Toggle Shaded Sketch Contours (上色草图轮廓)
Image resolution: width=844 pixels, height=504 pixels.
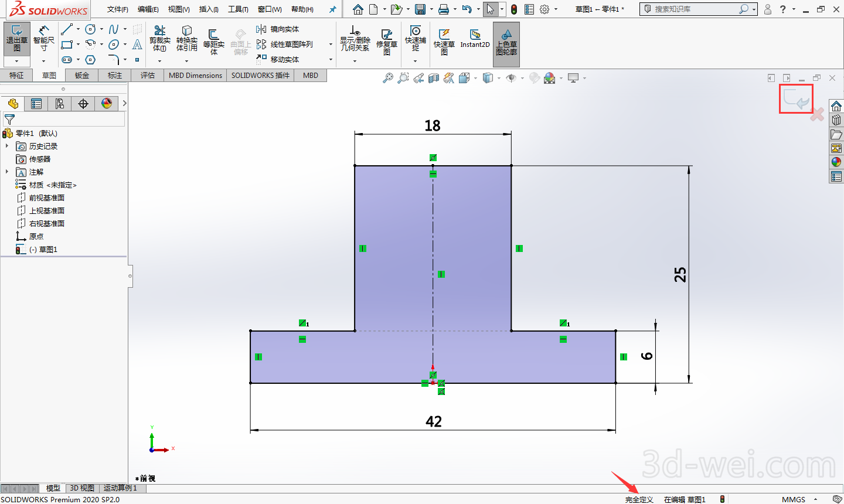point(506,42)
